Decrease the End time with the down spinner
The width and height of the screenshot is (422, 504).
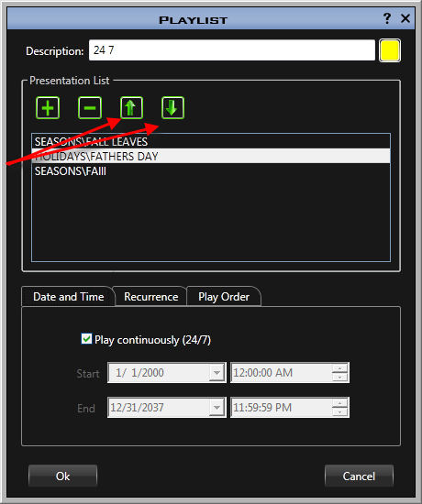pyautogui.click(x=340, y=412)
